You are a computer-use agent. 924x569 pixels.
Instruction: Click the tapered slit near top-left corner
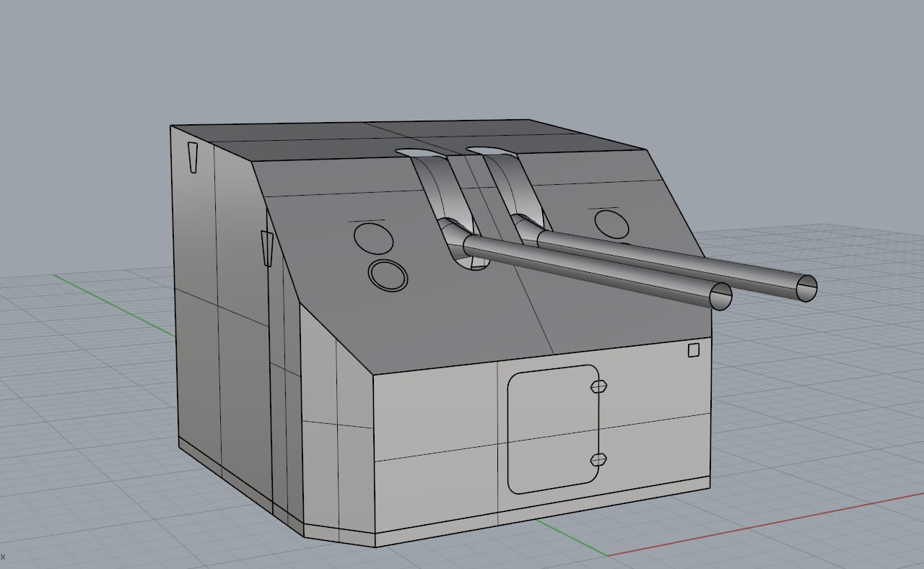coord(193,157)
